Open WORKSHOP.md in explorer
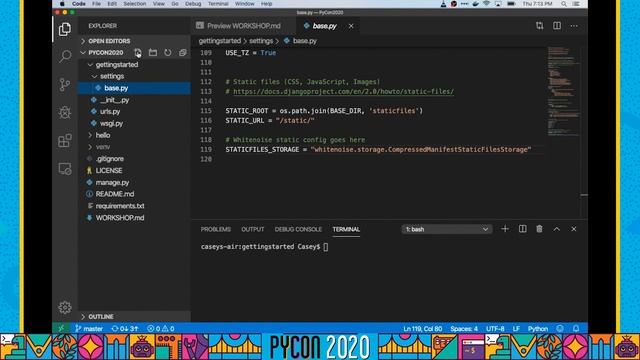Viewport: 640px width, 360px height. 120,218
